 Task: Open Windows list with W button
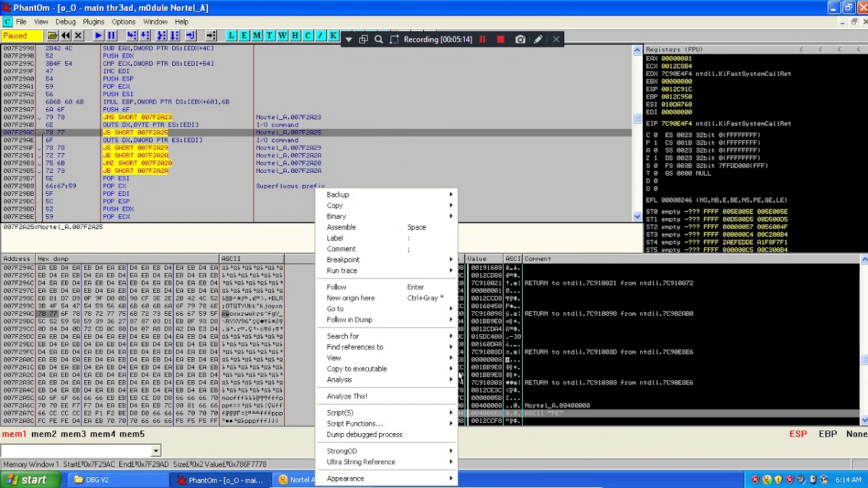coord(282,35)
